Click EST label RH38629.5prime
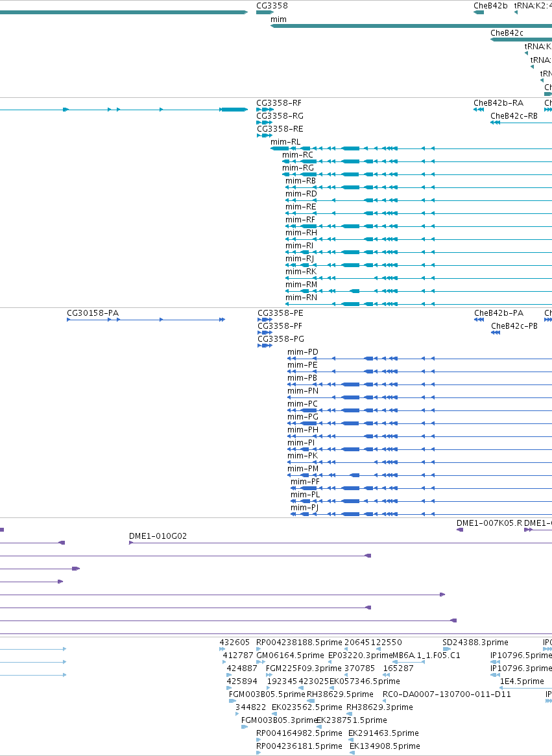This screenshot has width=552, height=756. 340,694
